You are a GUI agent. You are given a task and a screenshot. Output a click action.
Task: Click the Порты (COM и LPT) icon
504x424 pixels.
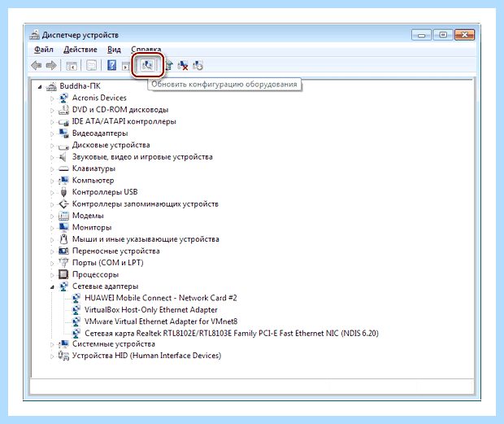[x=63, y=263]
